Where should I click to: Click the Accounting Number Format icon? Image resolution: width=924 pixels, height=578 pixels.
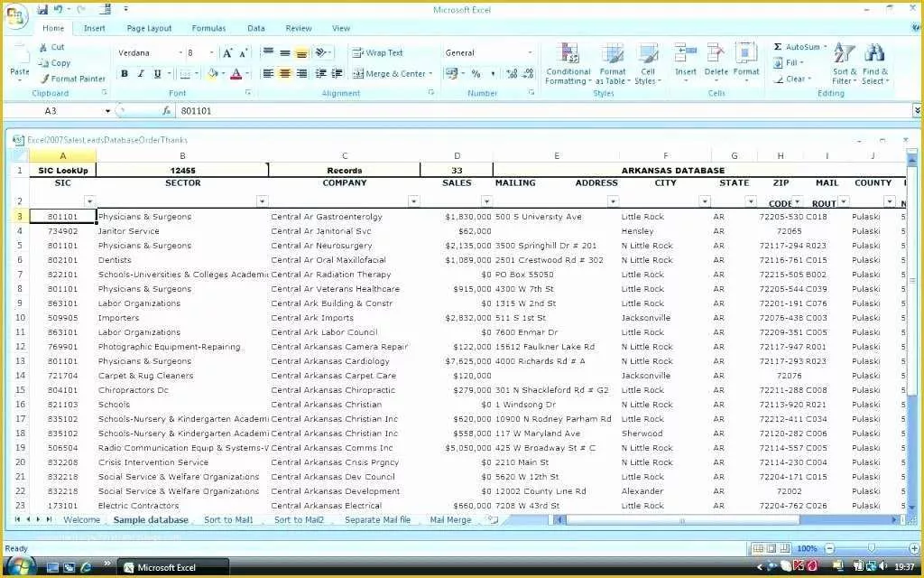(452, 74)
